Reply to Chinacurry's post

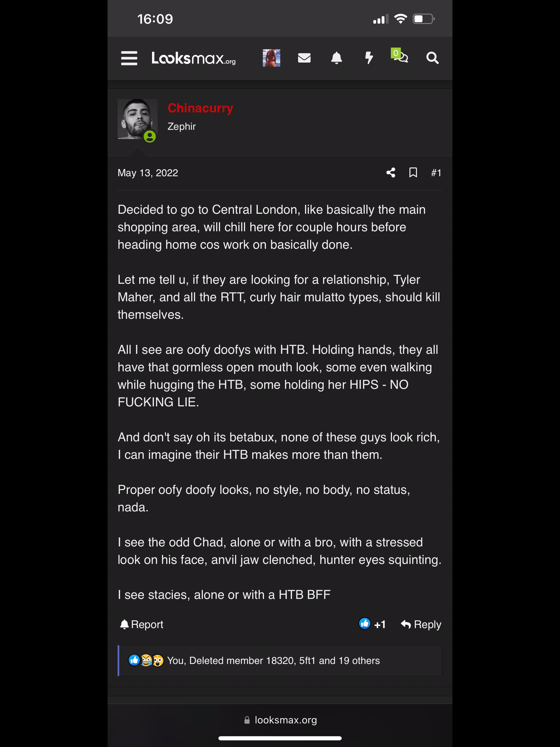point(421,624)
